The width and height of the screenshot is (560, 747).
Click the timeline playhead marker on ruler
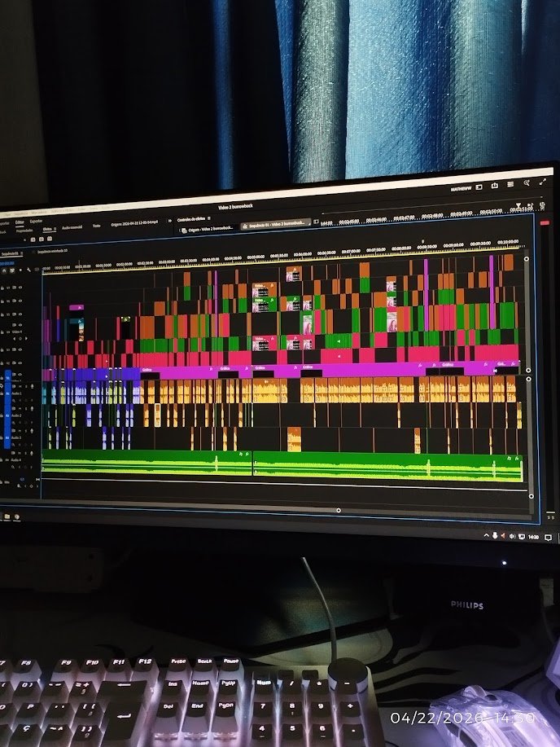pyautogui.click(x=43, y=270)
